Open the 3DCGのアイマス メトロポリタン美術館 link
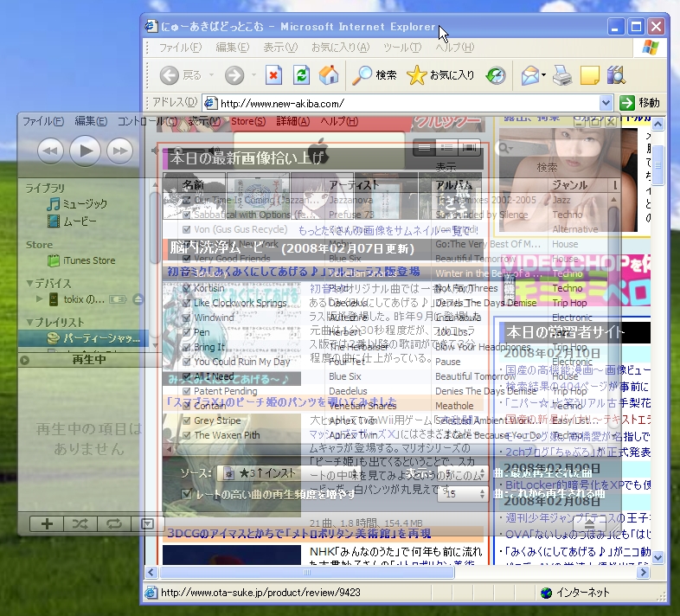 (299, 533)
